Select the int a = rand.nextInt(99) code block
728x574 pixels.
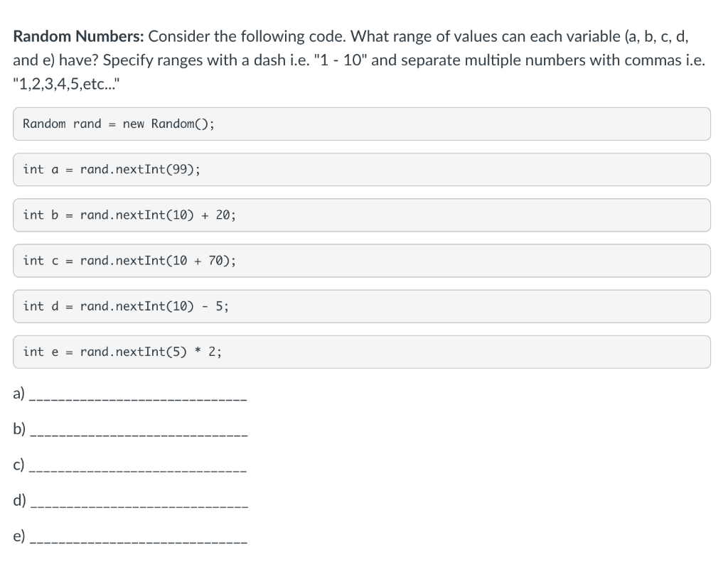coord(362,169)
